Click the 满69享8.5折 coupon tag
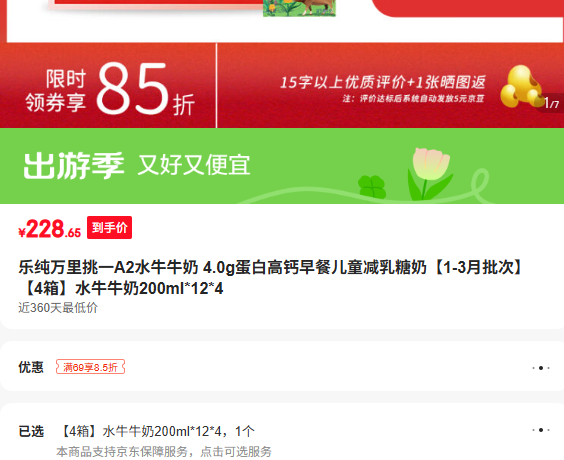The height and width of the screenshot is (460, 564). 90,367
